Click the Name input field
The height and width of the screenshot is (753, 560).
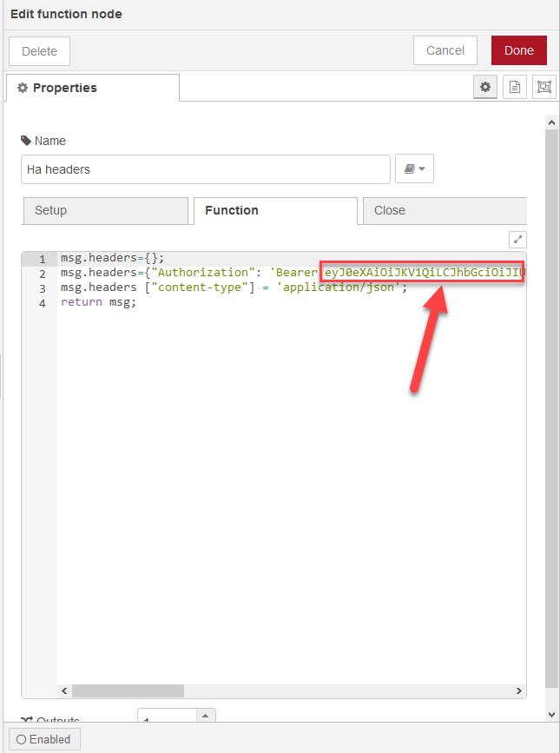(x=205, y=169)
